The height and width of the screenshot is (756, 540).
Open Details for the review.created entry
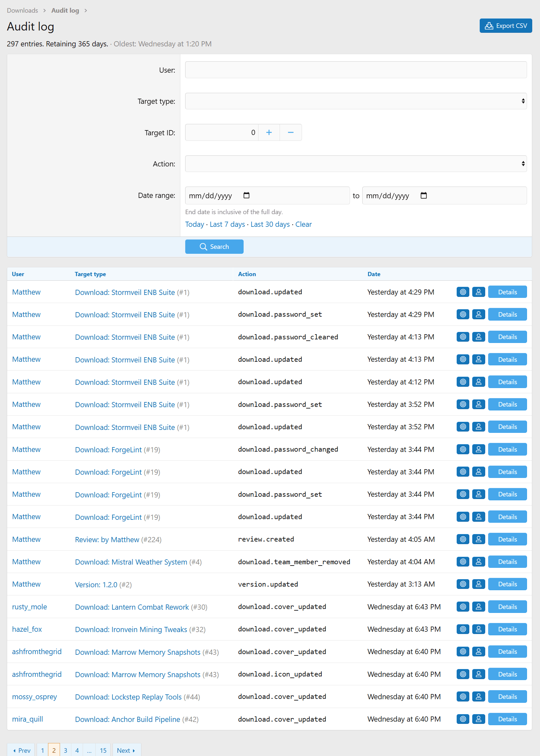click(x=507, y=539)
